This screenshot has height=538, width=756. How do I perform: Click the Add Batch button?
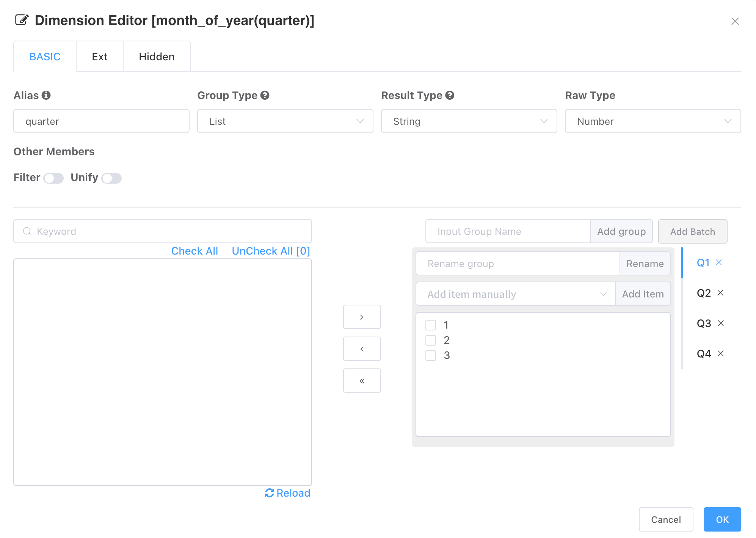[x=693, y=231]
